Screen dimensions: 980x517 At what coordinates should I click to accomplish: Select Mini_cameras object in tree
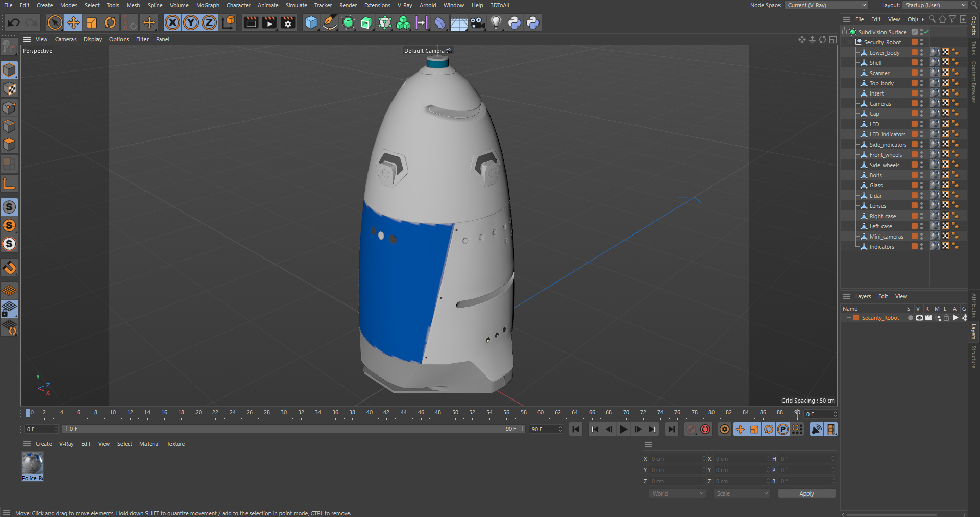(x=886, y=237)
